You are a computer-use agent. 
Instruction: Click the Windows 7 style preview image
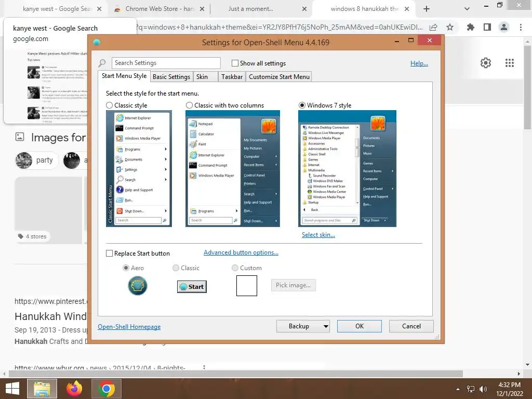(x=347, y=169)
